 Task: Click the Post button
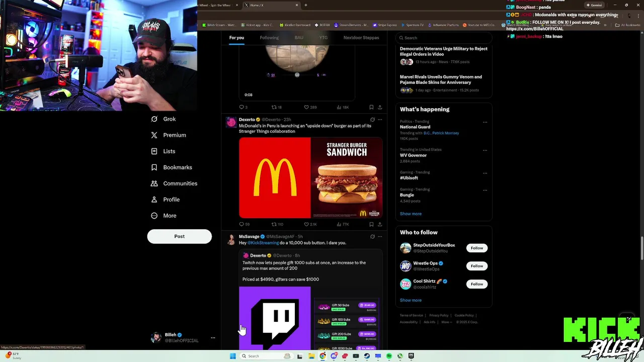(x=180, y=236)
